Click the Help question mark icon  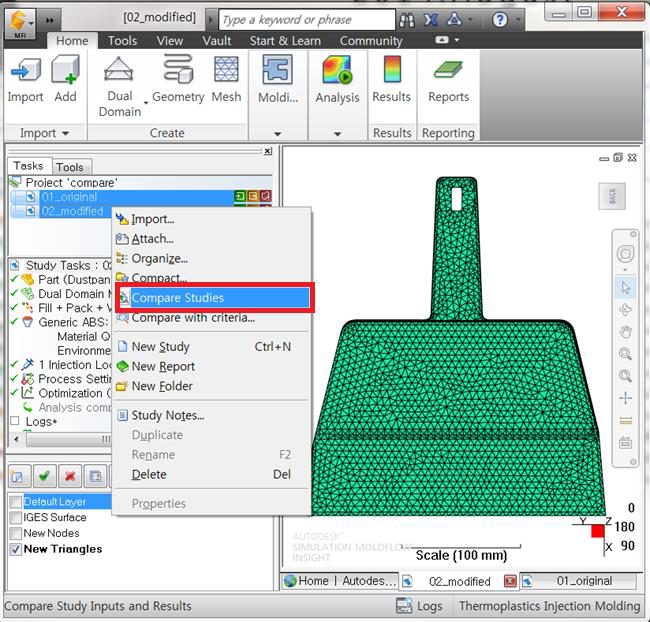(500, 19)
